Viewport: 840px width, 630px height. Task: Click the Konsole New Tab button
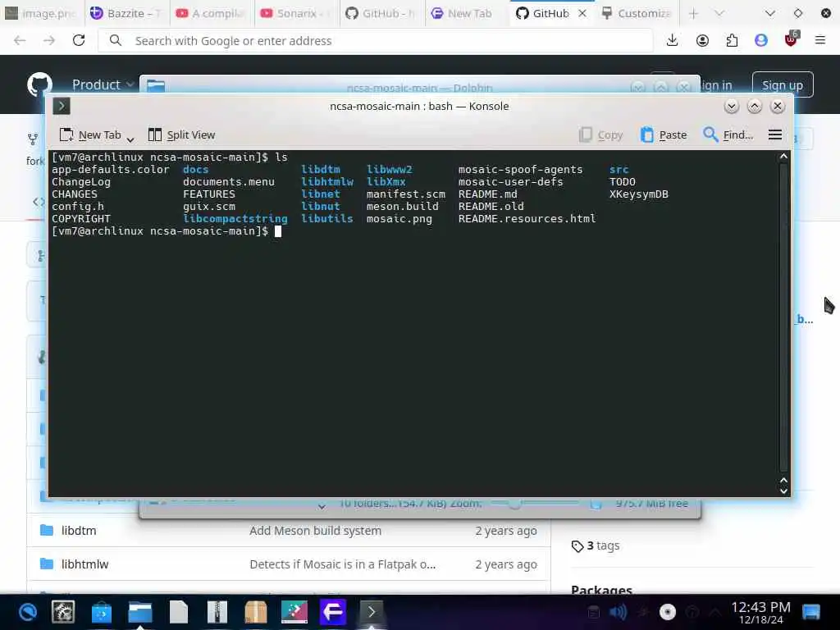(90, 135)
